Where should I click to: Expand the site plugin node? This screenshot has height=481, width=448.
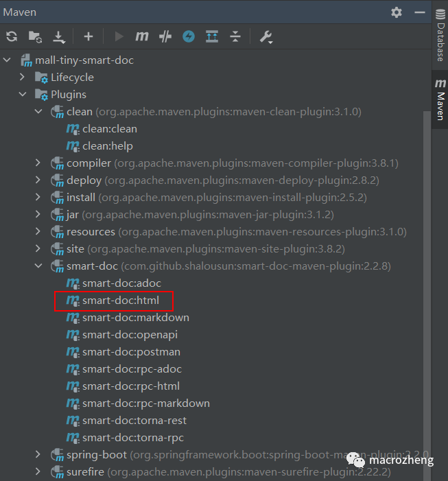point(38,249)
